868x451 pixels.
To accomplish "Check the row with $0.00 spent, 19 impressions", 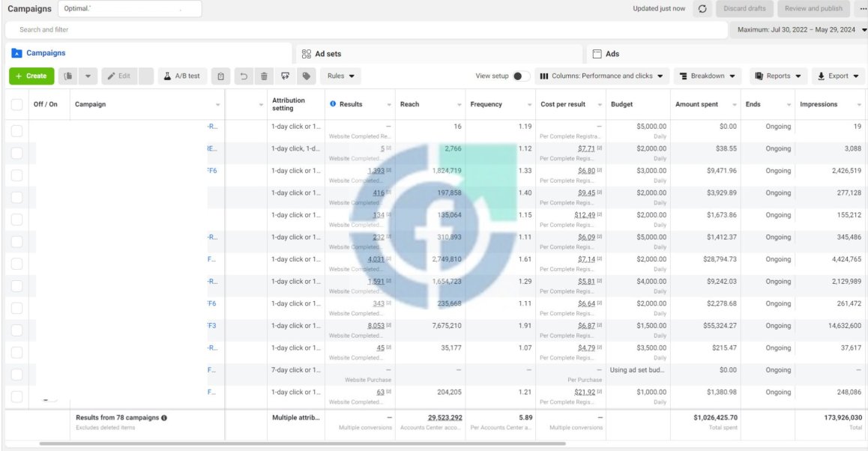I will click(x=17, y=131).
